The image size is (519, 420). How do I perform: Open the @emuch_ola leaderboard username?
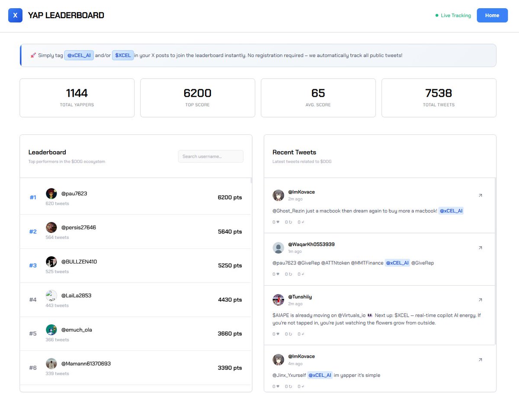coord(77,330)
